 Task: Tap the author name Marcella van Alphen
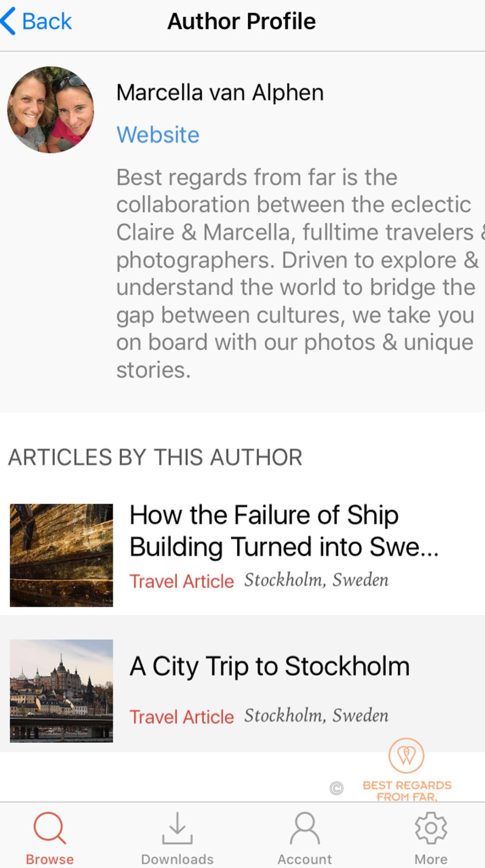tap(220, 92)
